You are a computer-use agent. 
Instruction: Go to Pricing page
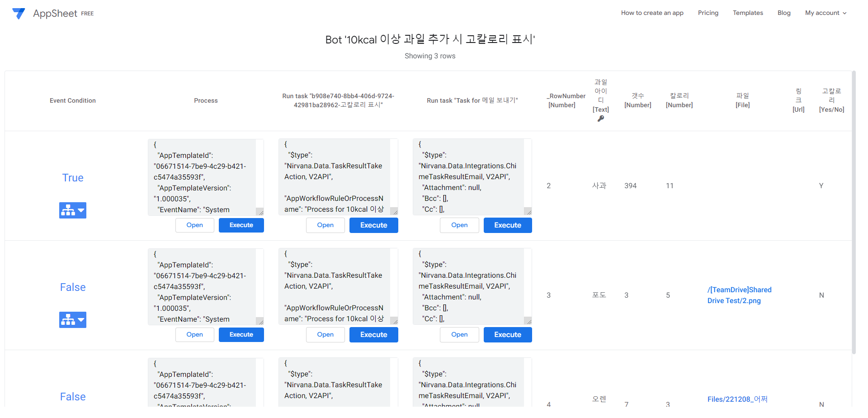(708, 13)
